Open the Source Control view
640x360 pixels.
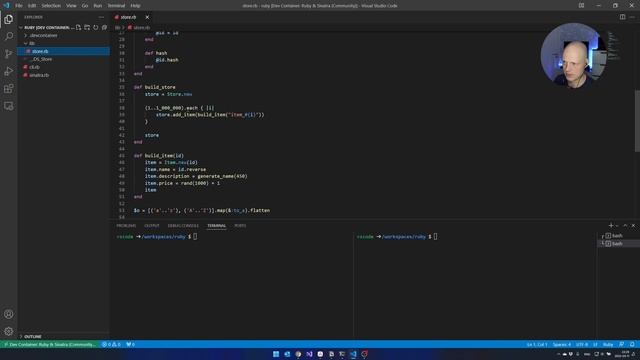[x=9, y=54]
